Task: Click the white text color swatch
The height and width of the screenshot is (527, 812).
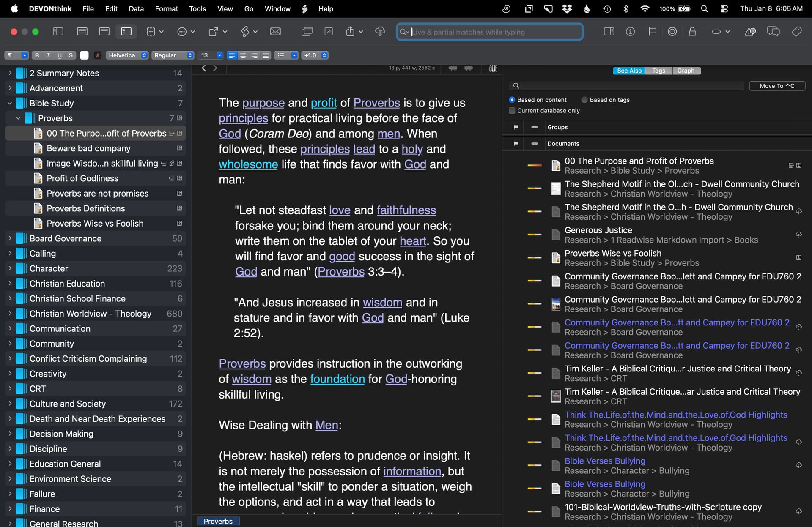Action: click(x=85, y=55)
